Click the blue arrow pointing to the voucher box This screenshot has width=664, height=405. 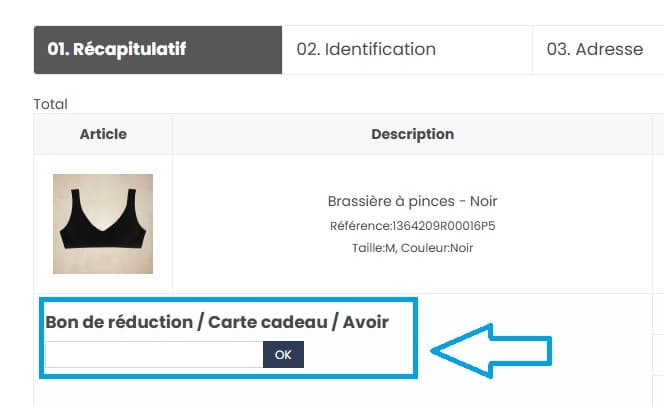click(492, 349)
